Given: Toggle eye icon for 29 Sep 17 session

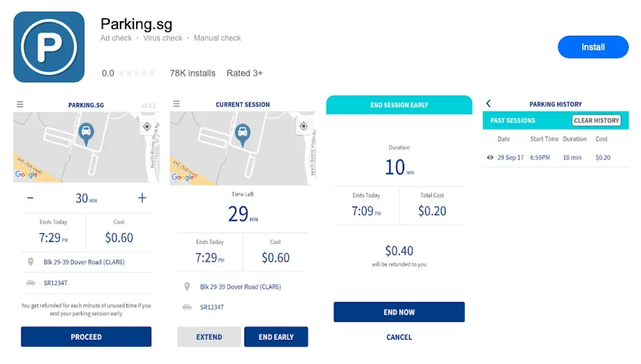Looking at the screenshot, I should (490, 157).
